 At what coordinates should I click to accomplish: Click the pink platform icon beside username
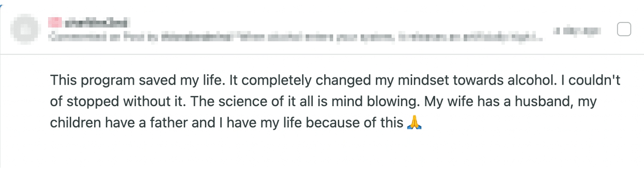(54, 21)
